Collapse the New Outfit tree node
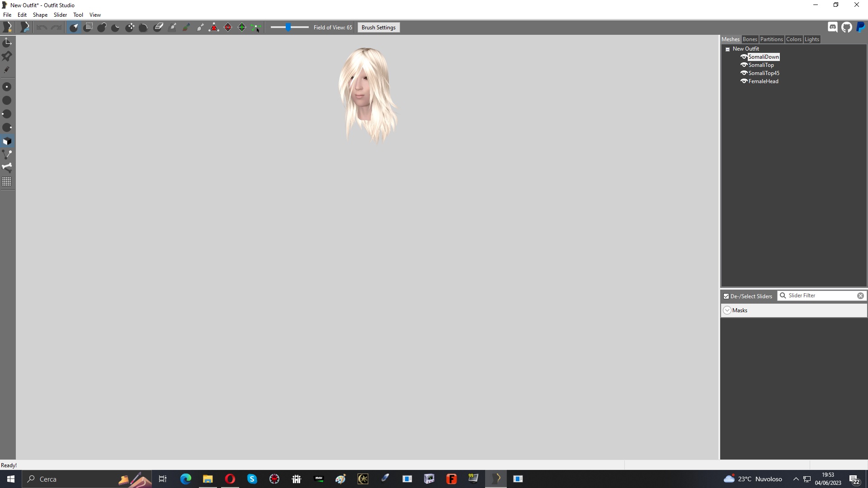868x488 pixels. [728, 49]
